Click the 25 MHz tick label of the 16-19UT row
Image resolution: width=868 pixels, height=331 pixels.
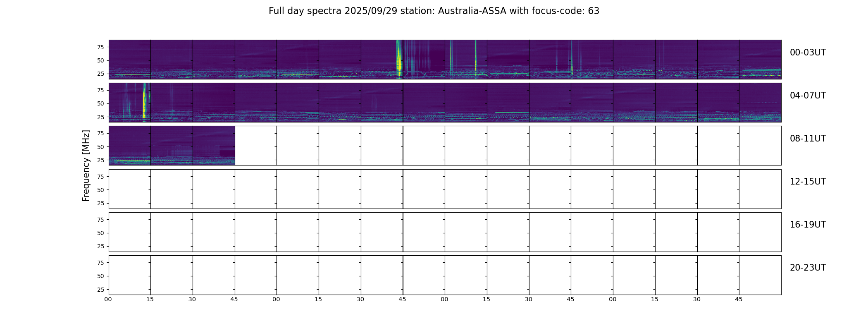[x=100, y=247]
